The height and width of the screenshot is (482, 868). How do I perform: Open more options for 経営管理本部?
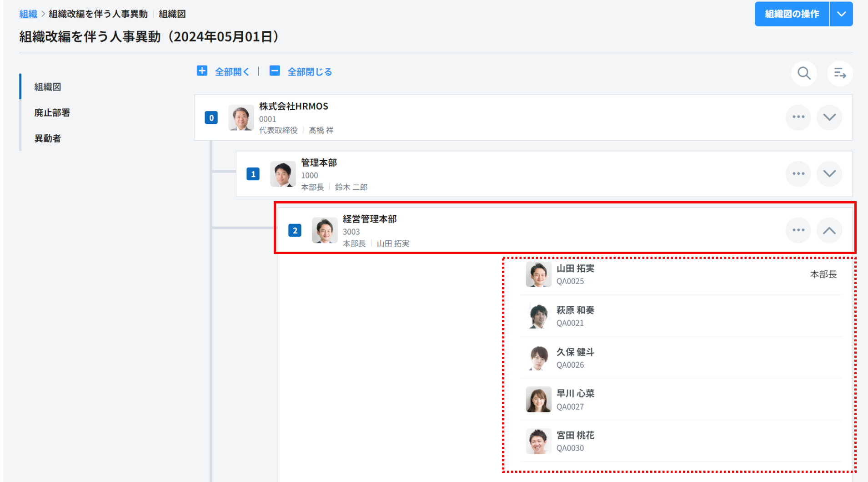(798, 230)
